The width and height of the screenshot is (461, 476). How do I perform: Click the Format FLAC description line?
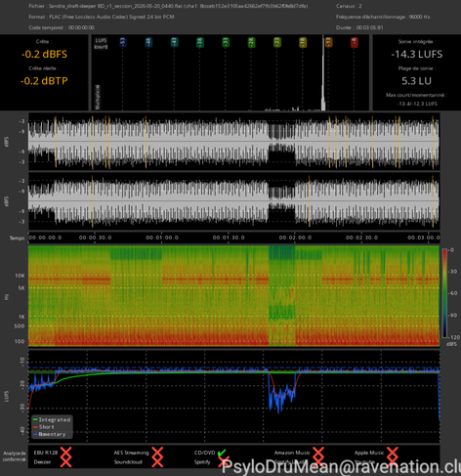click(x=102, y=17)
